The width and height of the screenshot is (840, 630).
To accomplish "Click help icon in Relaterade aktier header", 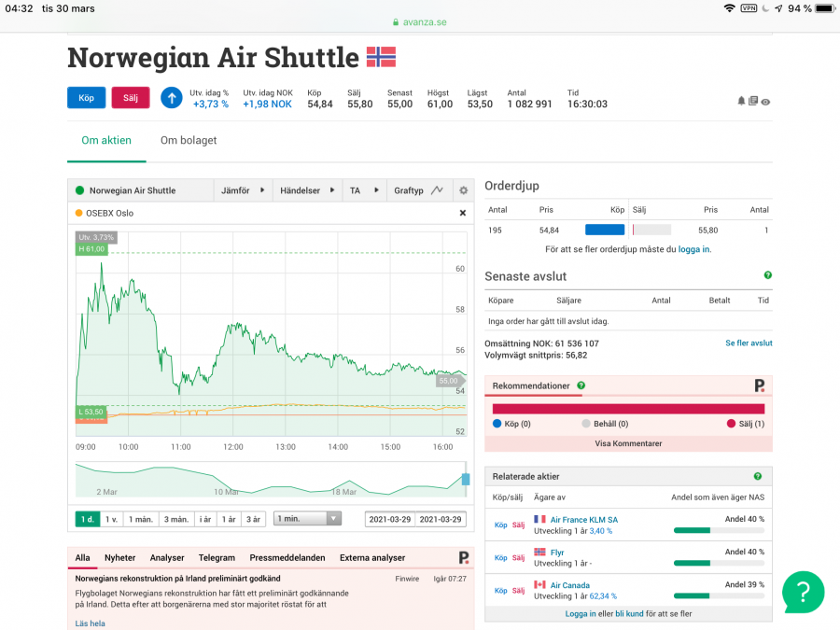I will 757,476.
